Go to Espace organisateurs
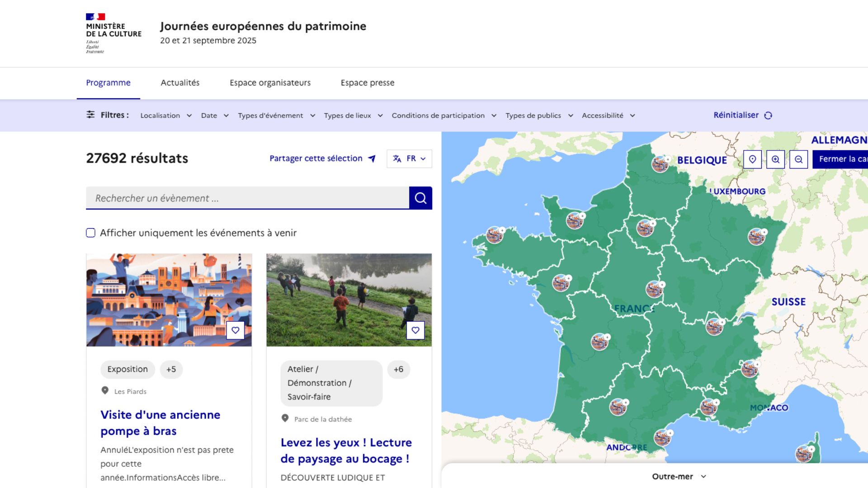868x488 pixels. click(x=270, y=83)
